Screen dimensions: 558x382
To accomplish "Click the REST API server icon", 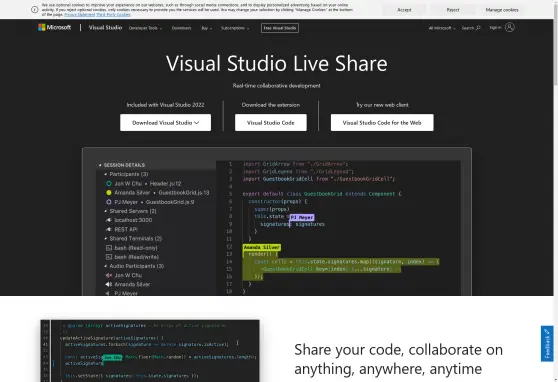I will [x=109, y=229].
